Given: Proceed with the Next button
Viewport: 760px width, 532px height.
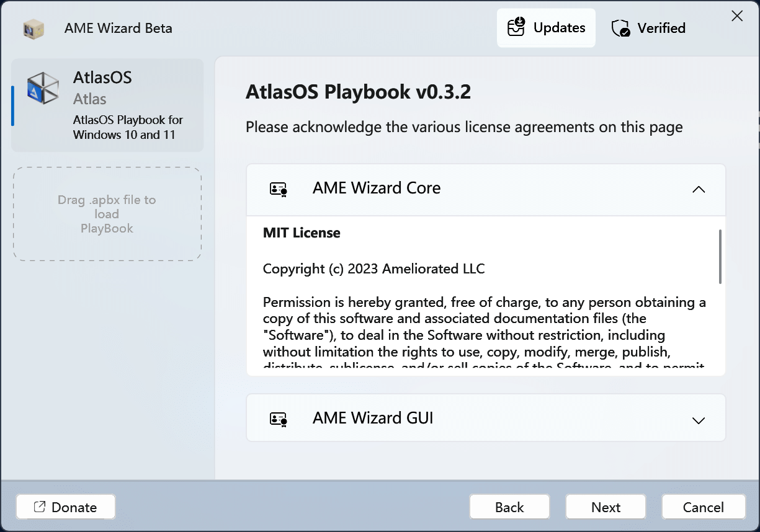Looking at the screenshot, I should pyautogui.click(x=606, y=507).
